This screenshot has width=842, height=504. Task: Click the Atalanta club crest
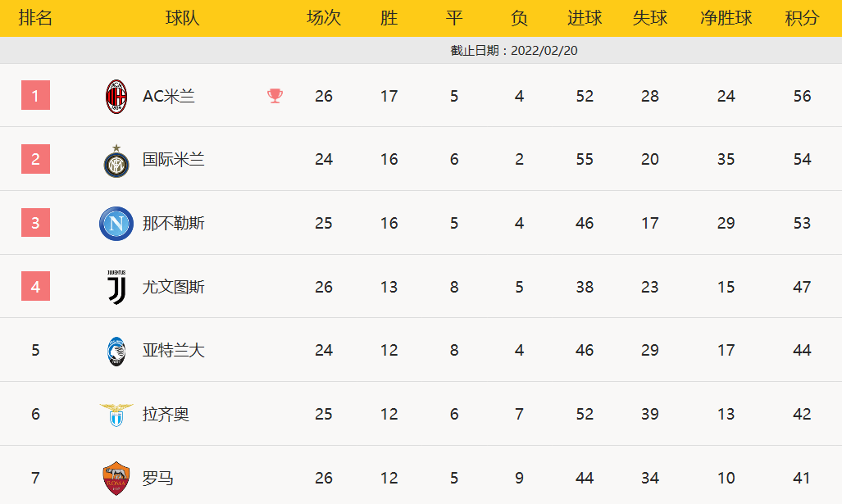click(116, 351)
